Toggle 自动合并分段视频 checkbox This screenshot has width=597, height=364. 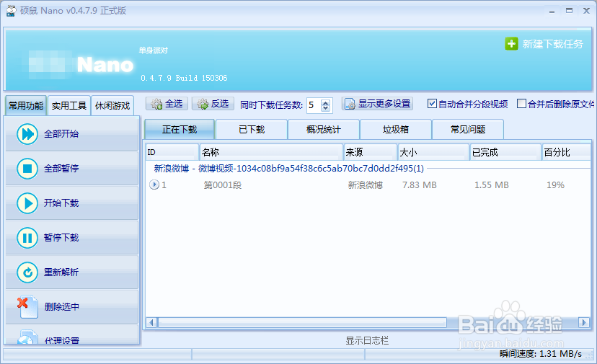(432, 104)
